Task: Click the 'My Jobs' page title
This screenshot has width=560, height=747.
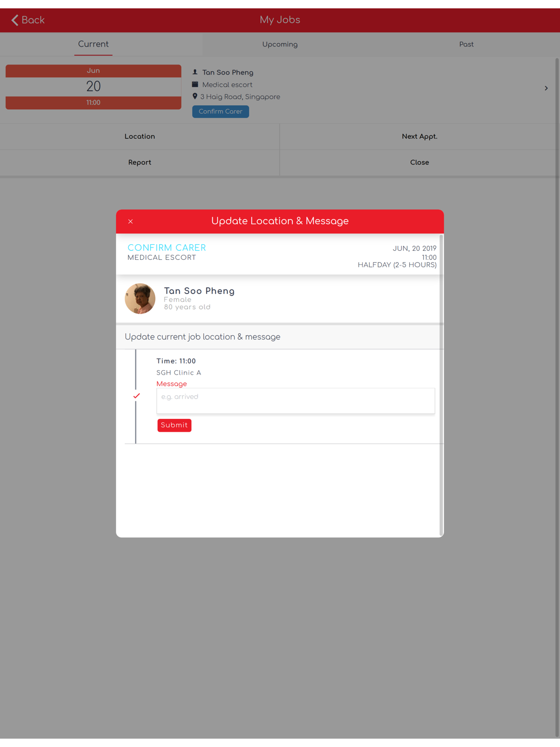Action: click(x=280, y=20)
